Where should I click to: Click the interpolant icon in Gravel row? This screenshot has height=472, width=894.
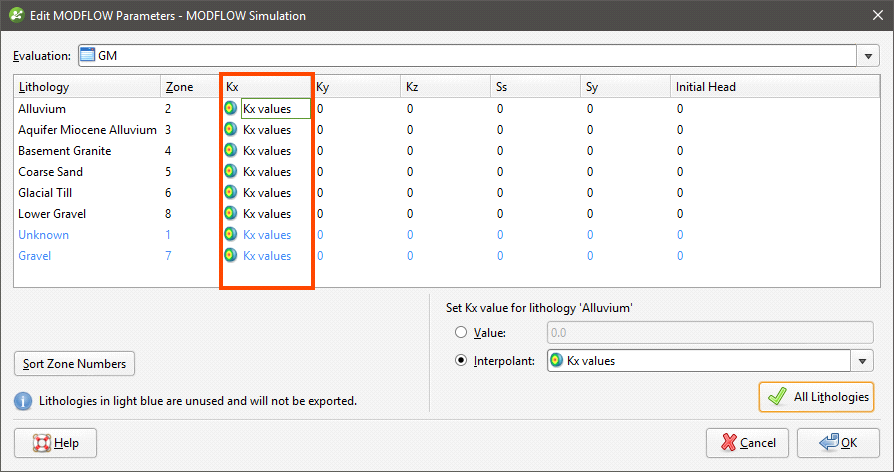click(230, 255)
